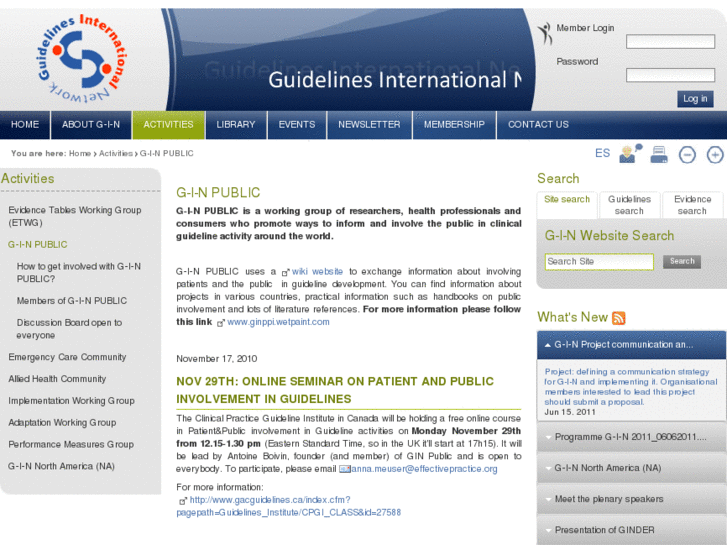This screenshot has height=545, width=727.
Task: Expand Presentation of GINDER news item
Action: [x=631, y=530]
